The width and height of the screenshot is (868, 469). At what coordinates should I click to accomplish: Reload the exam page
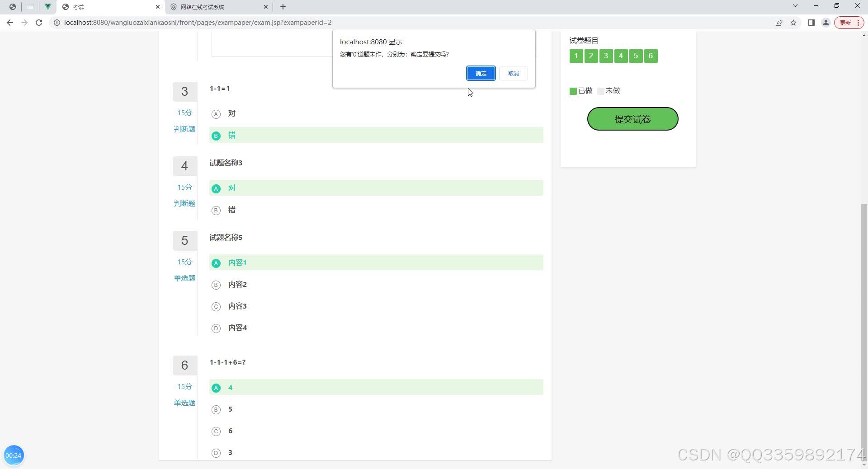point(39,23)
